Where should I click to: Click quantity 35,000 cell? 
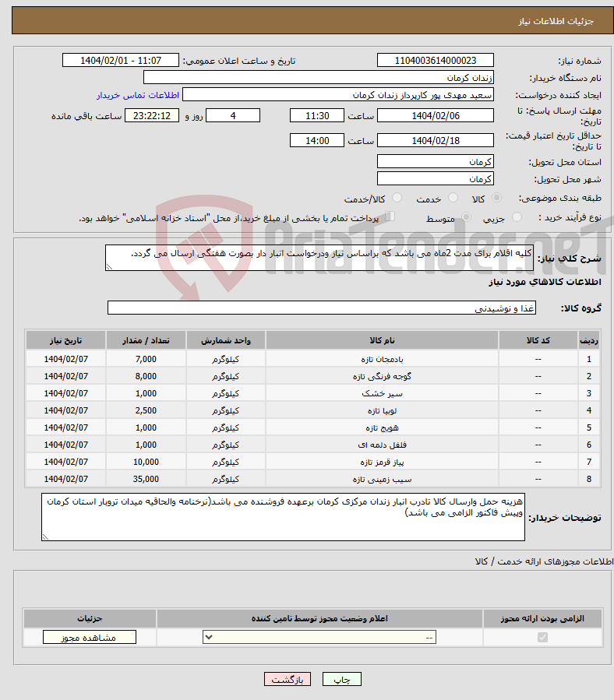[x=146, y=479]
